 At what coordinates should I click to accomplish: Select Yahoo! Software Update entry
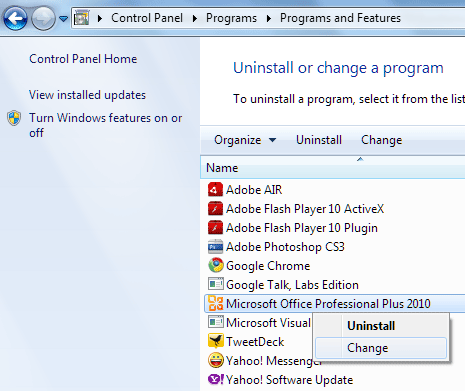pos(289,380)
